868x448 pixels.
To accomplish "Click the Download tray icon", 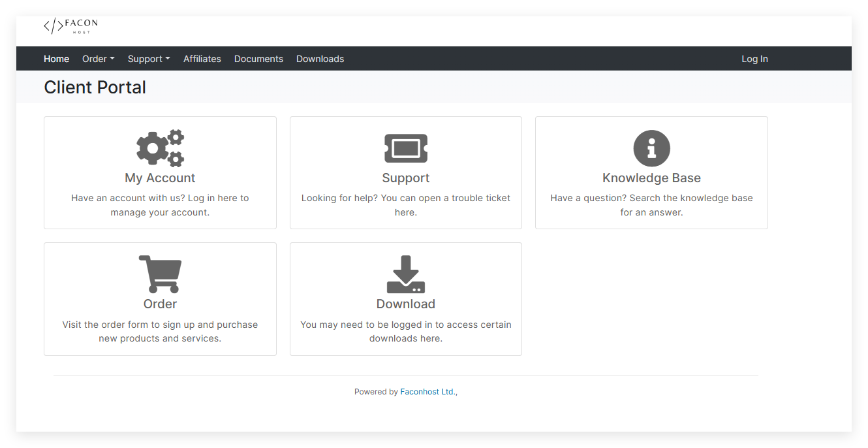I will tap(406, 274).
